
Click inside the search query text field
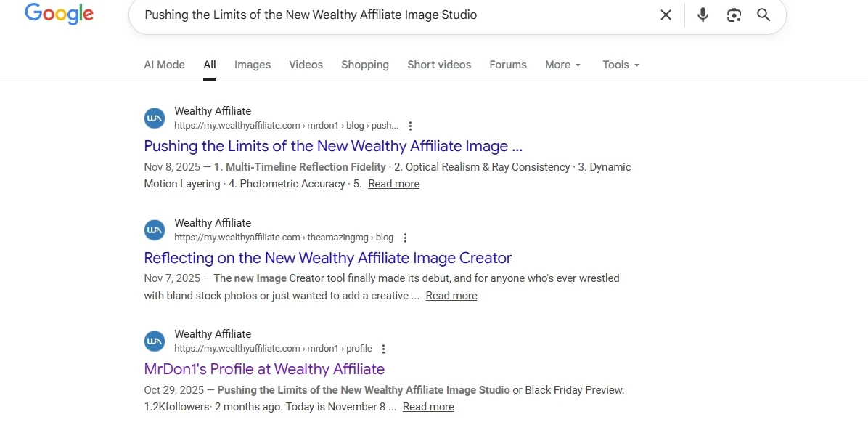tap(392, 15)
